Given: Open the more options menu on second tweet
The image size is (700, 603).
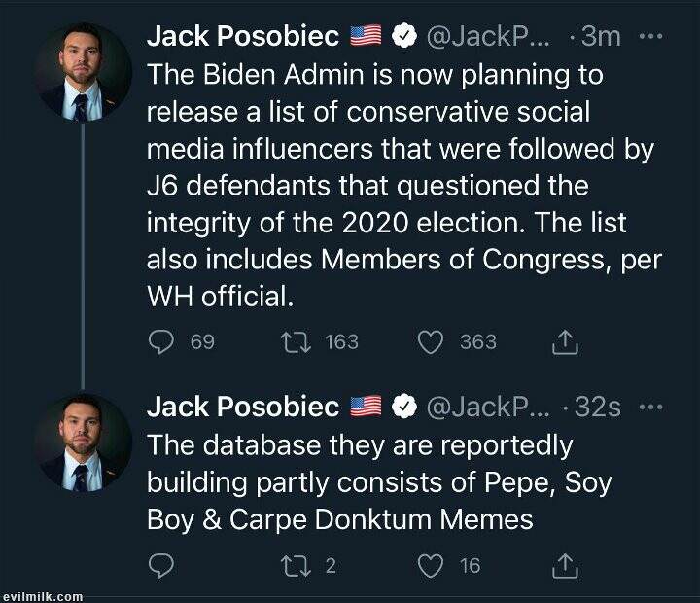Looking at the screenshot, I should 648,407.
